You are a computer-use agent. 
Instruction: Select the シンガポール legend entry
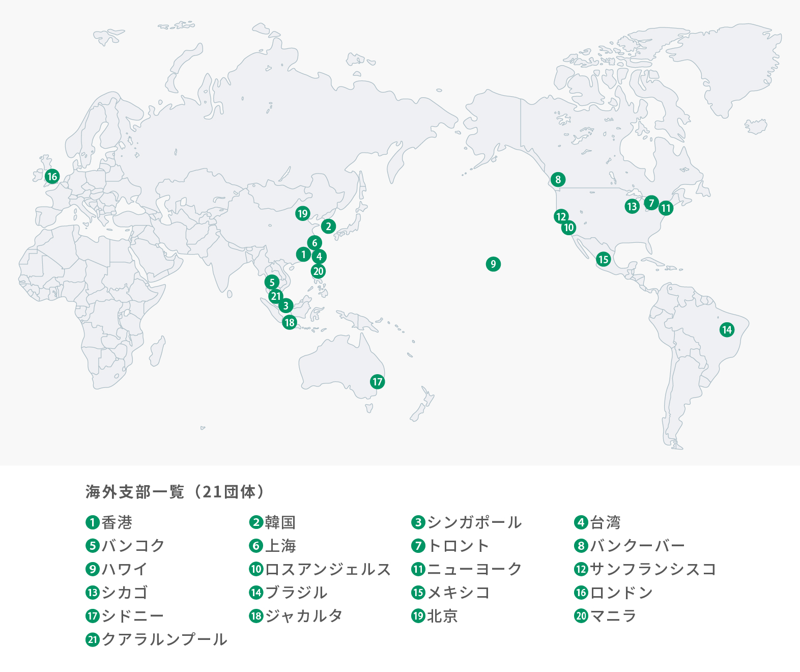coord(473,522)
